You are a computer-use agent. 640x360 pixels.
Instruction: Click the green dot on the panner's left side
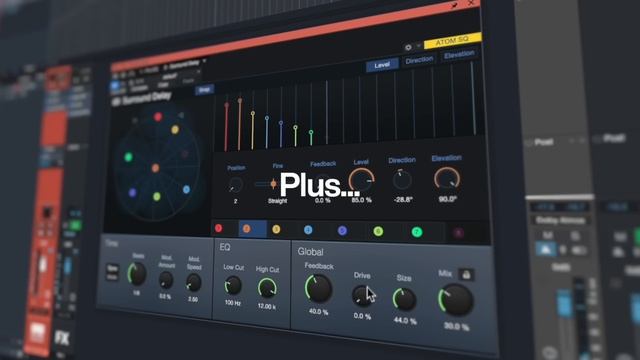point(129,157)
